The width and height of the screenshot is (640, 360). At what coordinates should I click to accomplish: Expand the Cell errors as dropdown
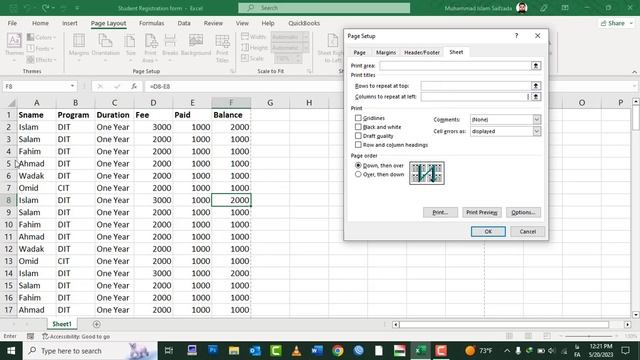[537, 131]
